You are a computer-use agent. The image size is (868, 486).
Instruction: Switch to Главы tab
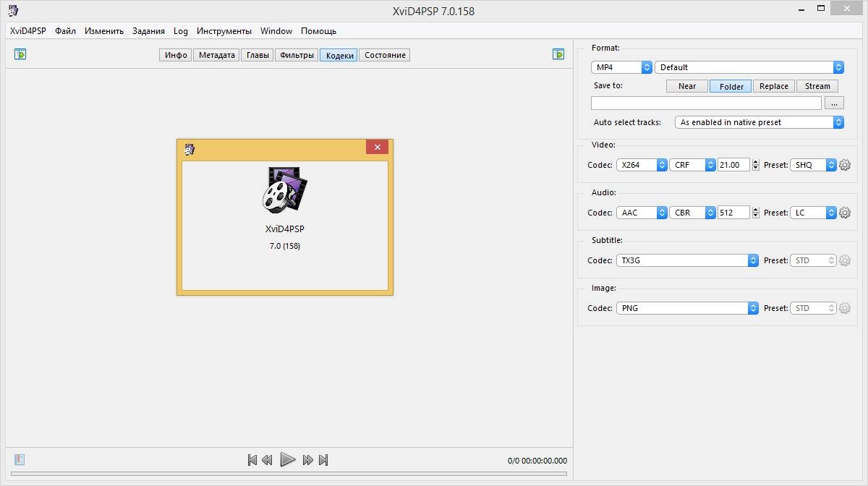(258, 55)
